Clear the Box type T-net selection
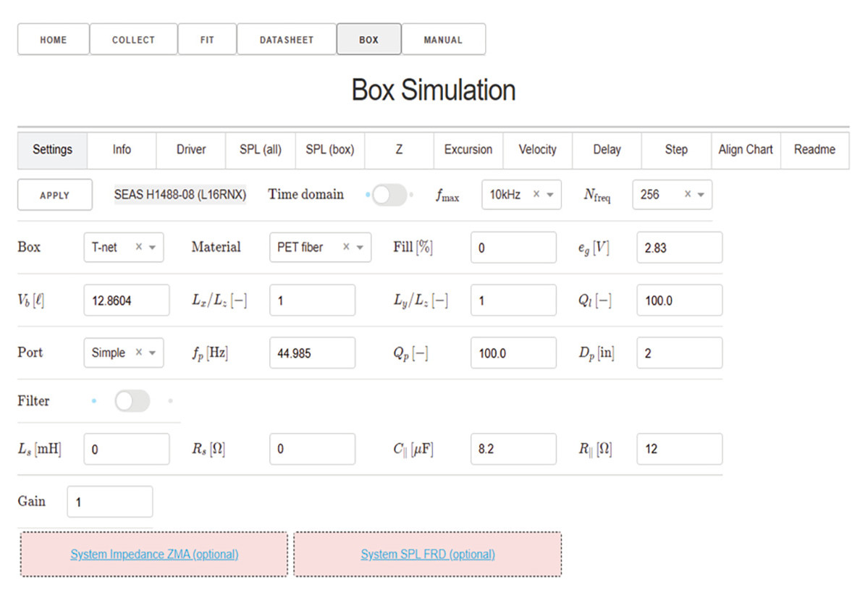 (x=138, y=247)
